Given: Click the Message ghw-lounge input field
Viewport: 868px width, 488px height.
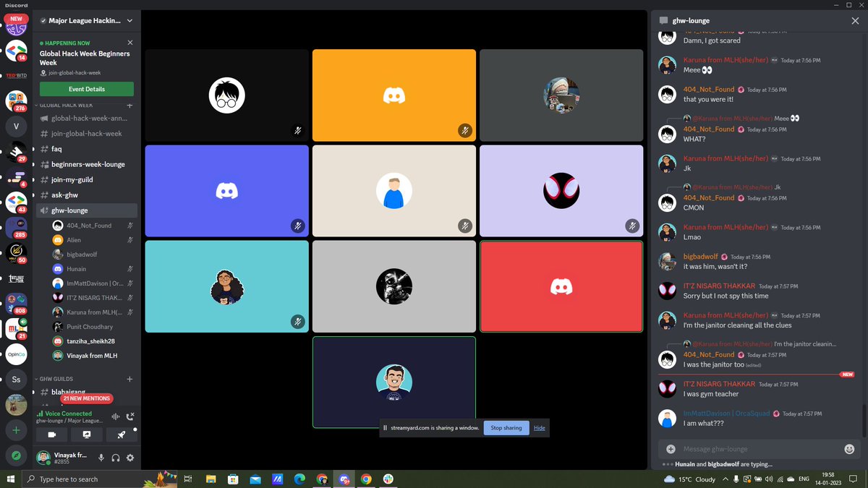Looking at the screenshot, I should coord(759,449).
